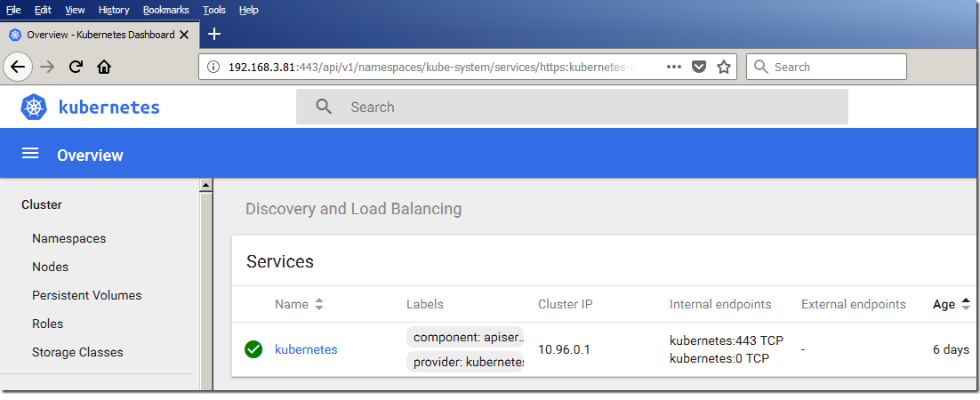Click the magnifier icon in browser search box
This screenshot has height=400, width=980.
[x=760, y=67]
